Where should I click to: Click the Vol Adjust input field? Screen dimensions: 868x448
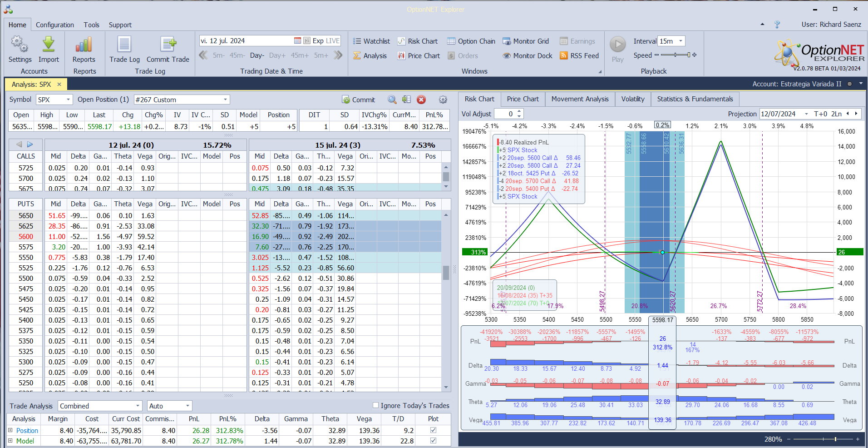click(505, 114)
